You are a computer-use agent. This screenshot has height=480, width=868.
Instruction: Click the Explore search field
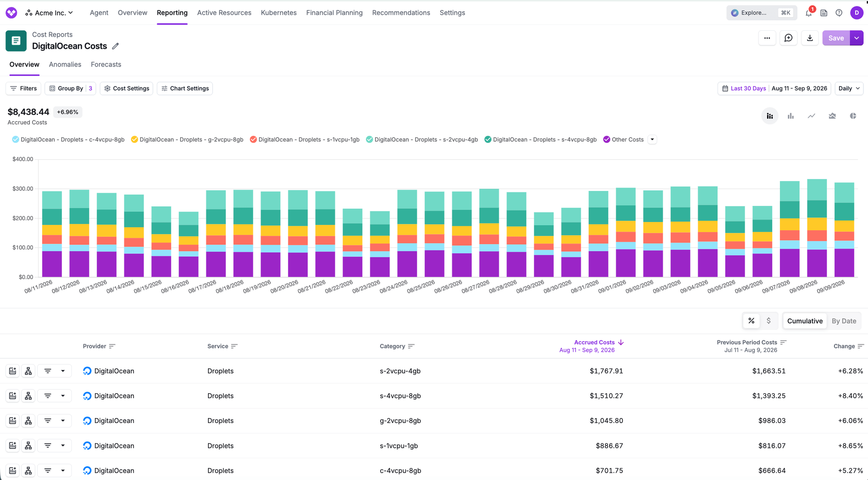click(x=761, y=13)
